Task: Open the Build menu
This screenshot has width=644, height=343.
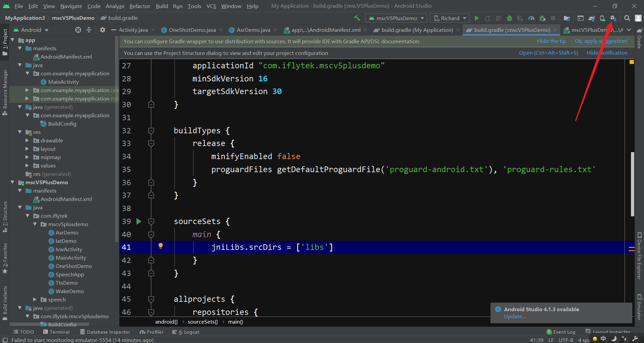Action: [162, 6]
